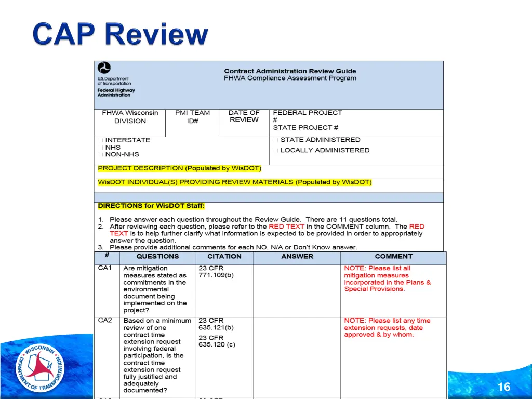
Task: Click the slide number 16
Action: [504, 387]
